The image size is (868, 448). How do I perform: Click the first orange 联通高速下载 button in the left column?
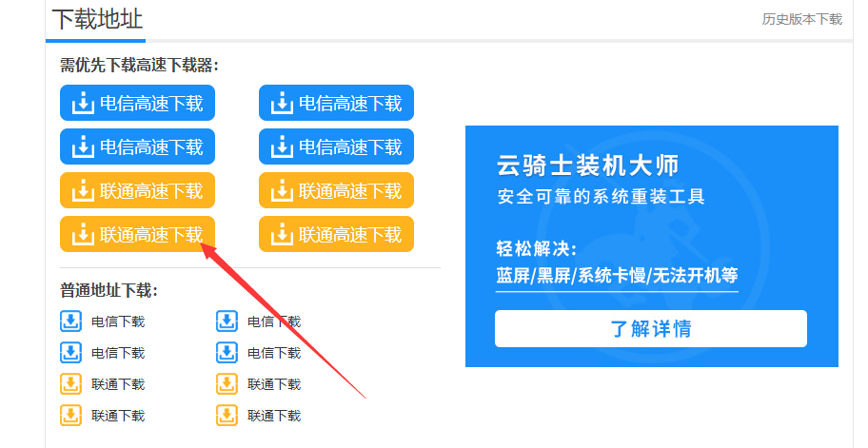pos(137,191)
